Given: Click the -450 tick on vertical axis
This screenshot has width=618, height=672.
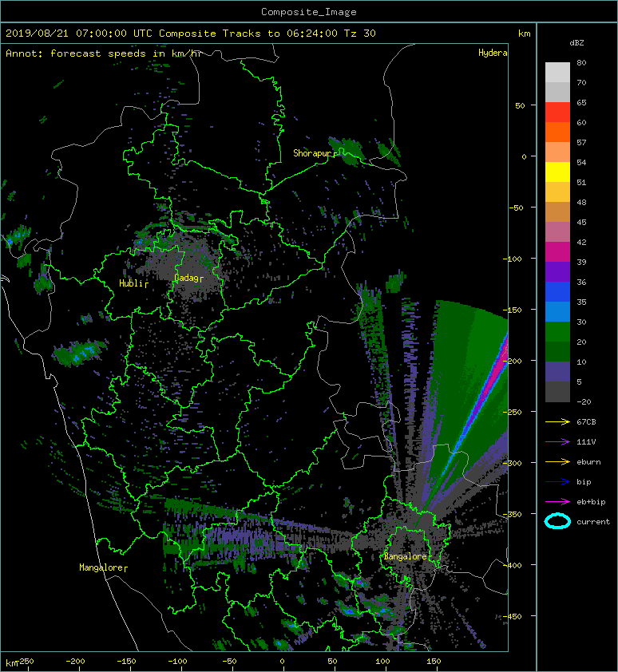Looking at the screenshot, I should coord(513,616).
